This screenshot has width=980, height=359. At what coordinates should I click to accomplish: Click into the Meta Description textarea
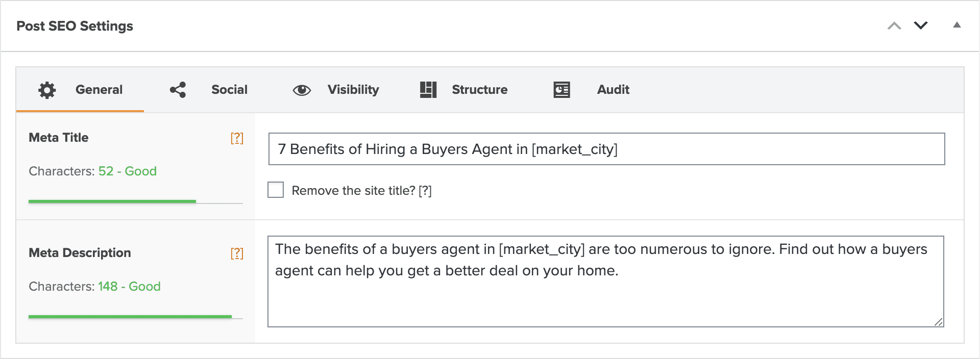[x=605, y=296]
